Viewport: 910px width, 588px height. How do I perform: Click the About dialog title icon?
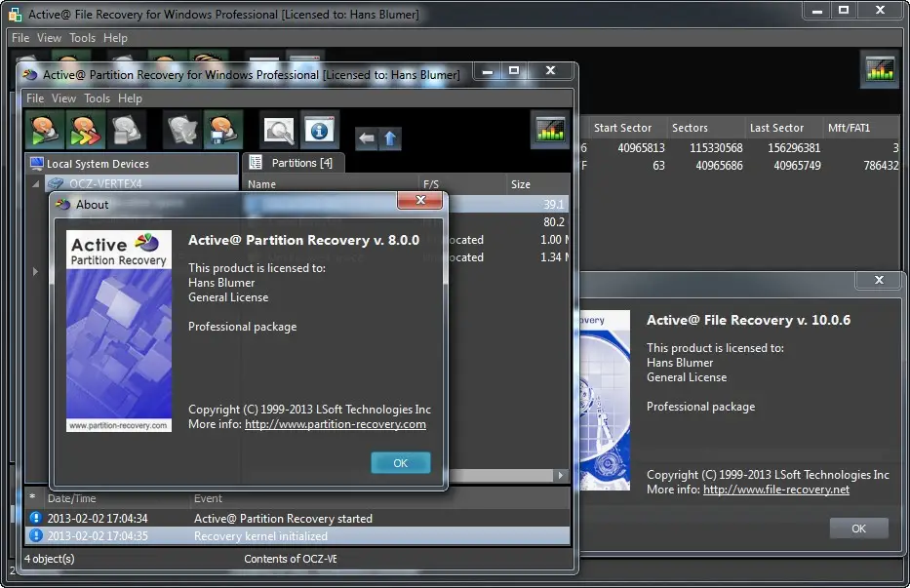tap(62, 204)
